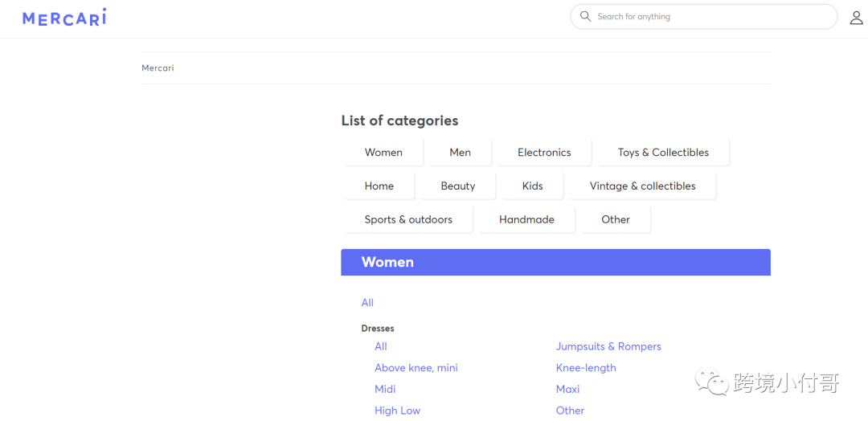Screen dimensions: 868x421
Task: Choose the Home category
Action: [379, 186]
